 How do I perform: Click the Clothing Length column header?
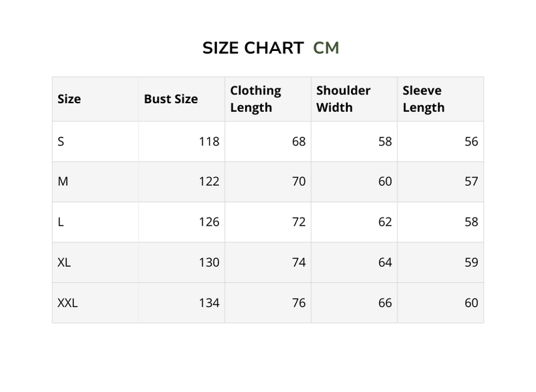(x=255, y=99)
